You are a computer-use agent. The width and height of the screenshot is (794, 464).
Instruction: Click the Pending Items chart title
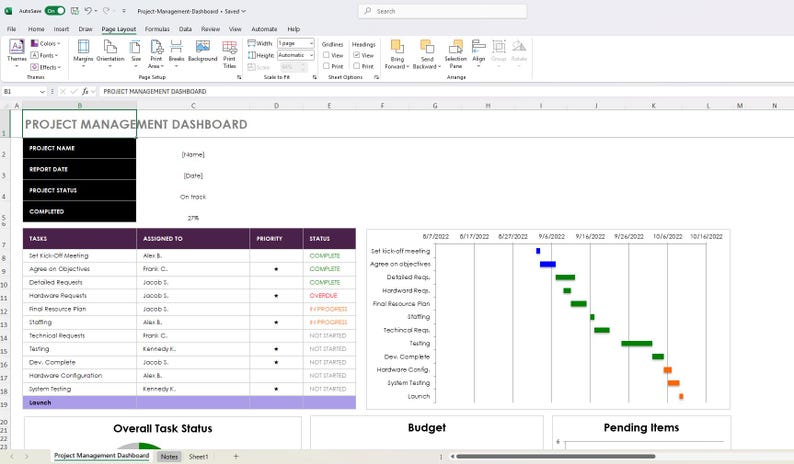641,428
